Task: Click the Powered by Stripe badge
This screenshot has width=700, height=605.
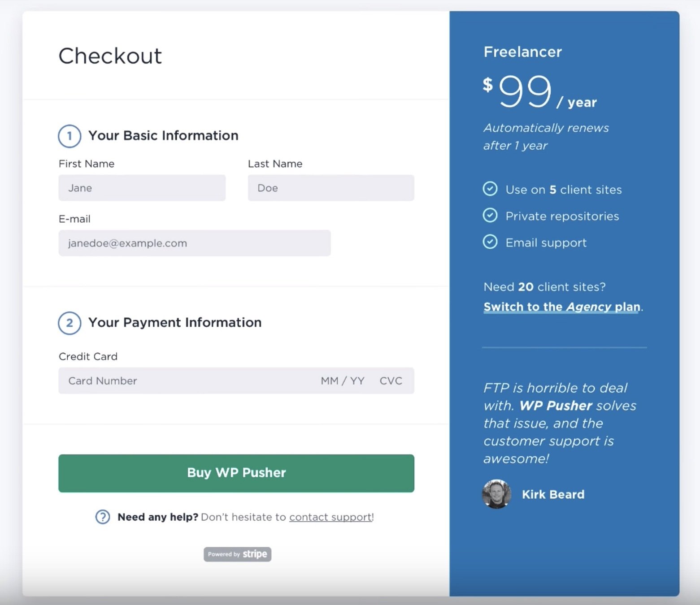Action: 237,554
